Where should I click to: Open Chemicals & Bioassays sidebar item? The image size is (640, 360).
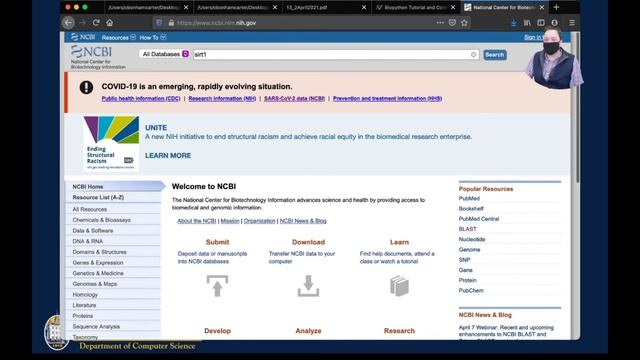pos(101,220)
